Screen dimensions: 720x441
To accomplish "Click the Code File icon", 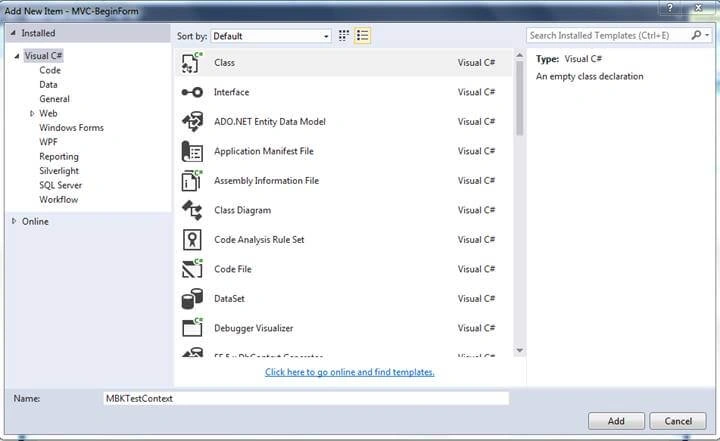I will click(192, 269).
